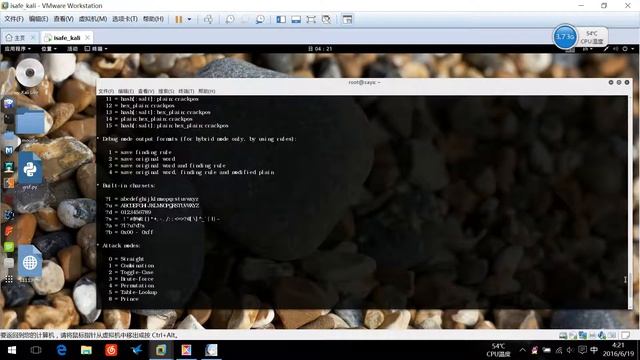
Task: Expand the power options dropdown arrow
Action: [189, 19]
